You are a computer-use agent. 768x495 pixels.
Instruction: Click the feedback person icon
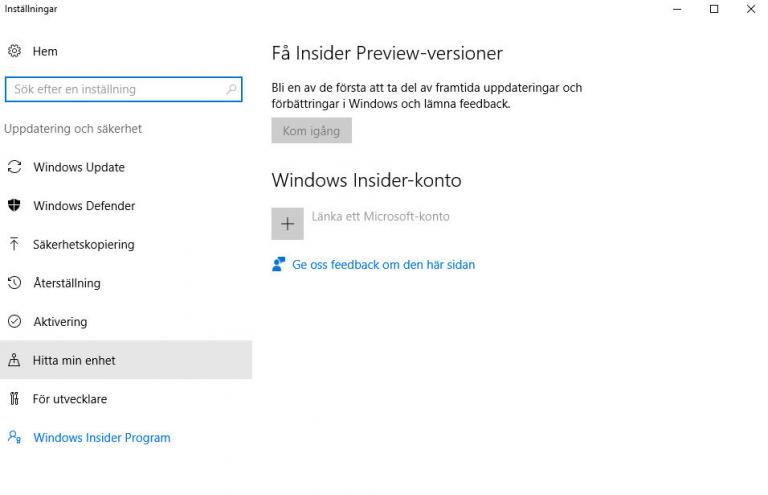[x=279, y=265]
